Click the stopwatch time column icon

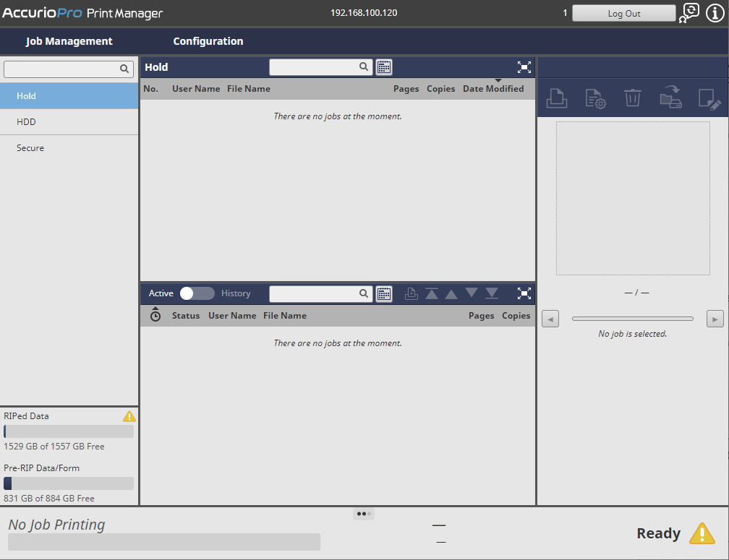coord(155,315)
